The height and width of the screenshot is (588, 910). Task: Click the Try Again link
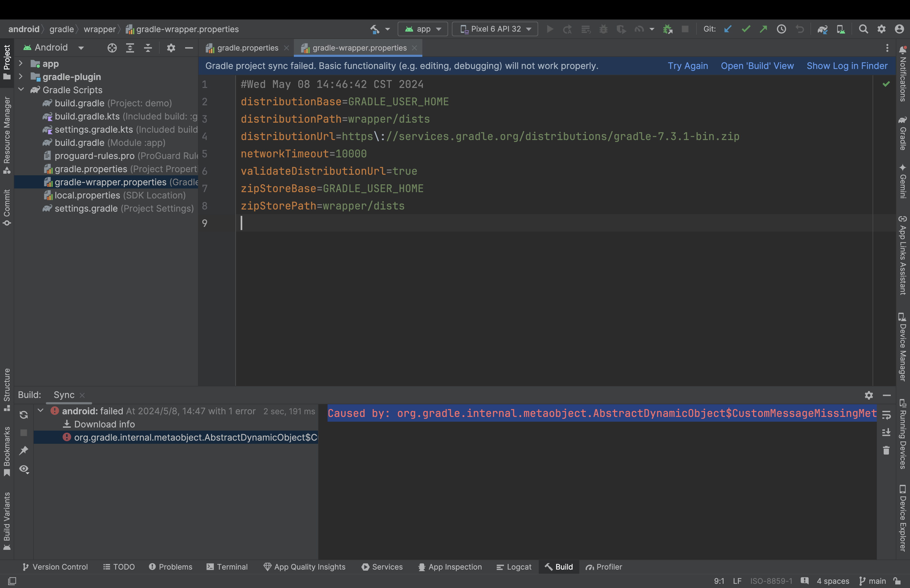click(x=687, y=66)
